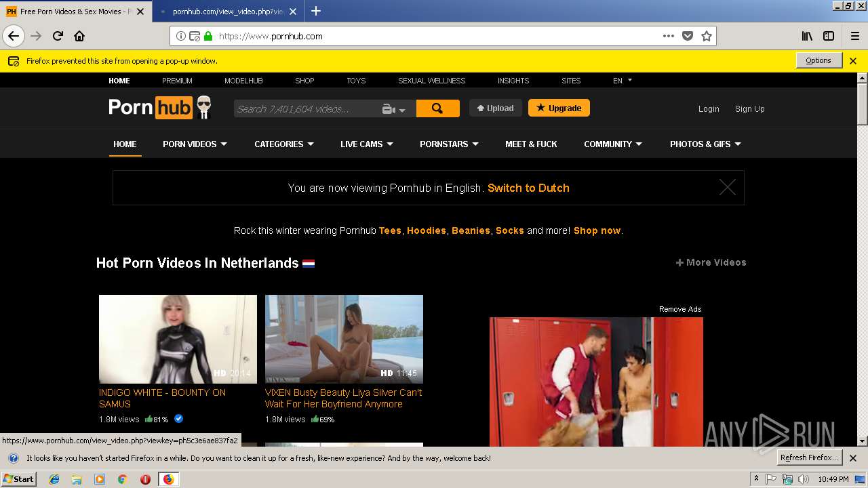The image size is (868, 488).
Task: Close the Refresh Firefox notification bar
Action: tap(853, 457)
